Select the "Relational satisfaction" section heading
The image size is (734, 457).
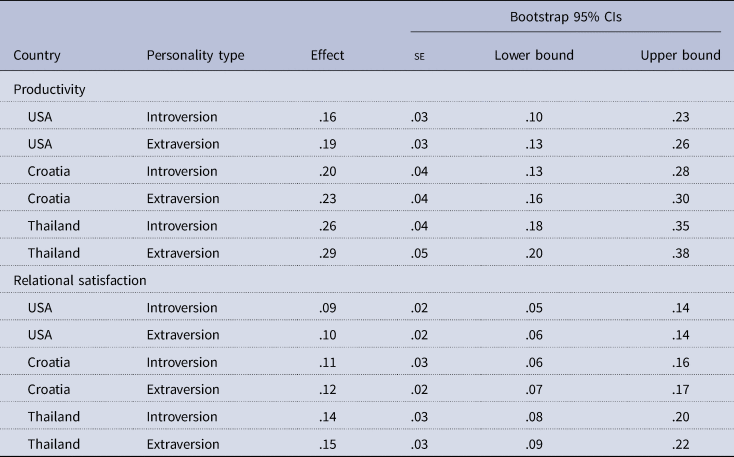(x=80, y=280)
